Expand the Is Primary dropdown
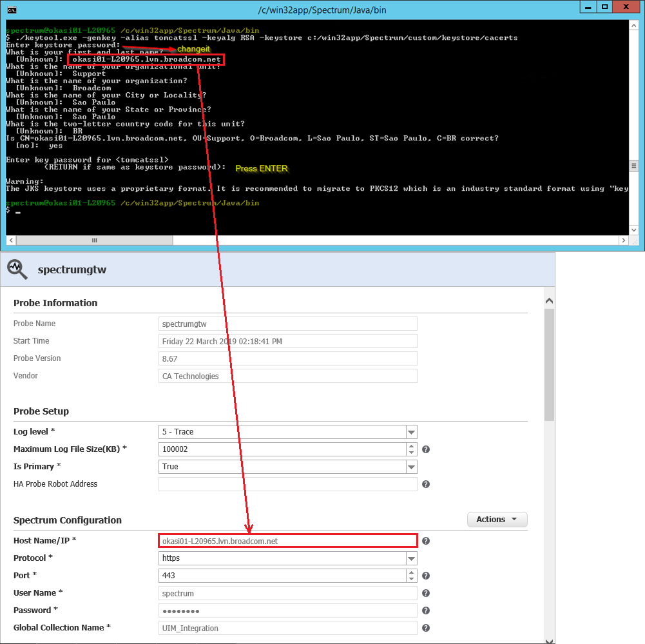The image size is (645, 644). (411, 467)
